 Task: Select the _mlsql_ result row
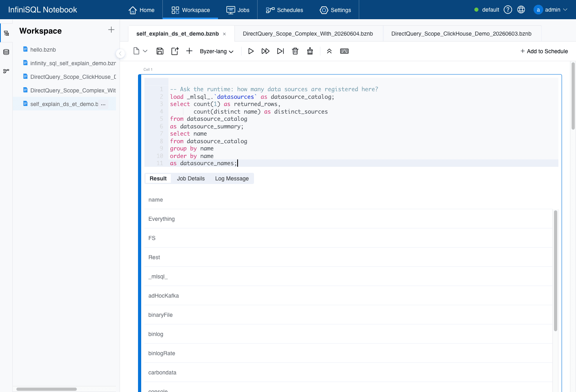348,276
